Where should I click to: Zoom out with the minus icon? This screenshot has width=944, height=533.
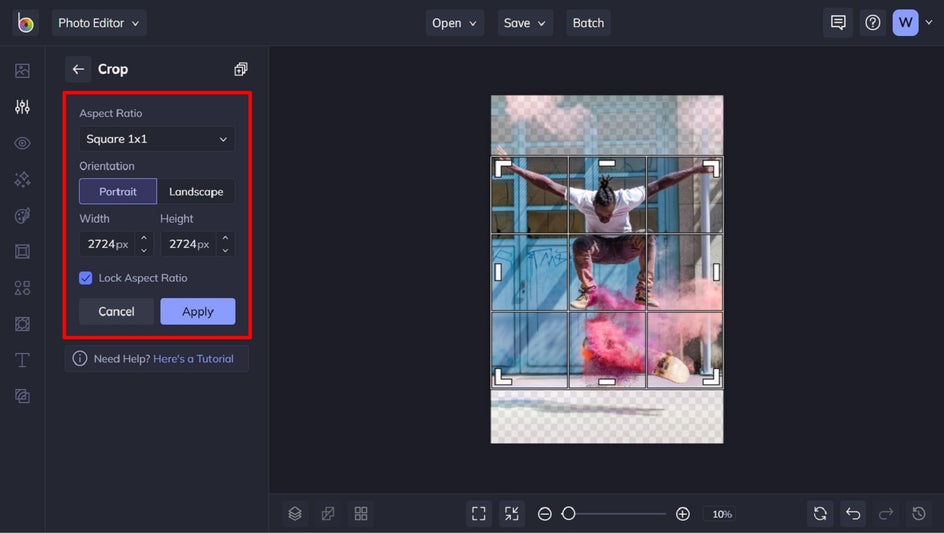pos(545,514)
